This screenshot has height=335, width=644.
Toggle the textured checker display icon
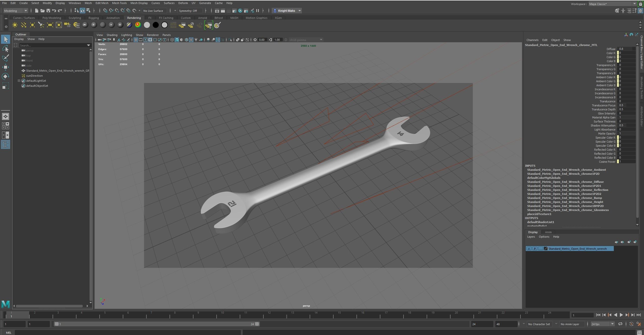191,40
